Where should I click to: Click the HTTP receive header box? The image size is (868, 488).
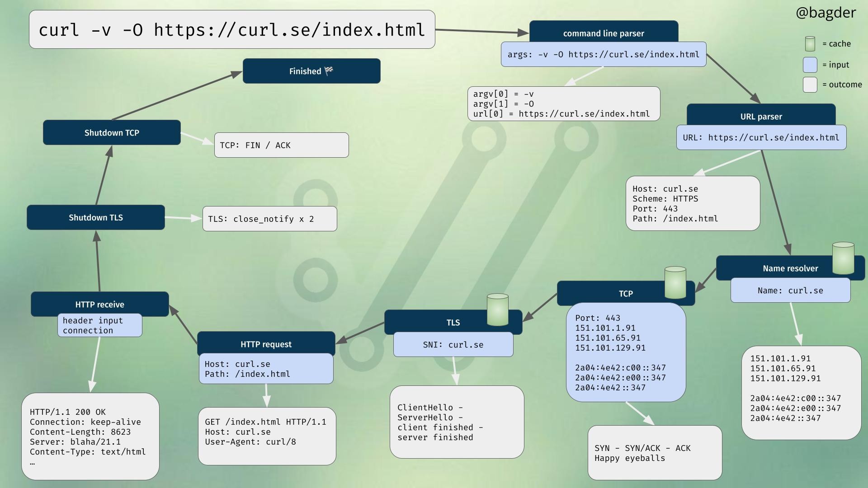pos(99,304)
